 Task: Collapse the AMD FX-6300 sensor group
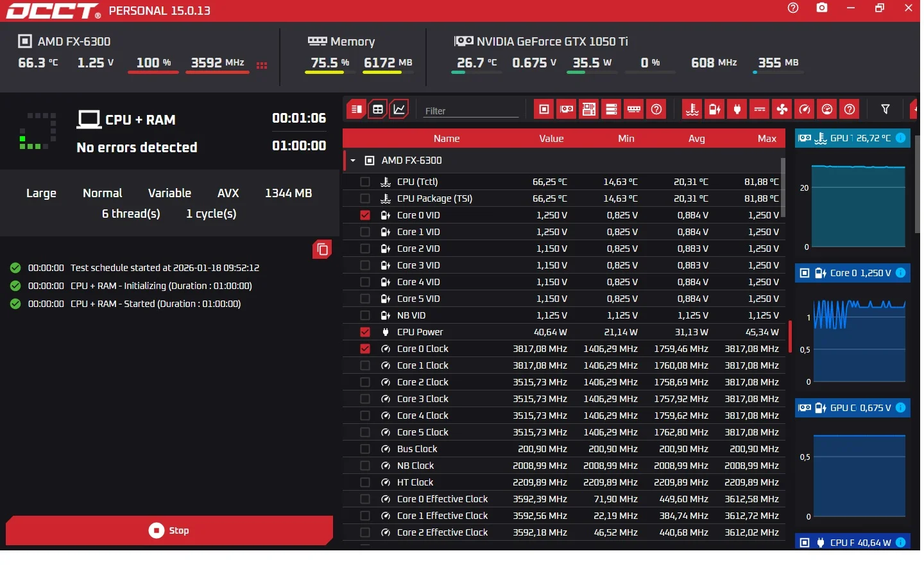353,161
